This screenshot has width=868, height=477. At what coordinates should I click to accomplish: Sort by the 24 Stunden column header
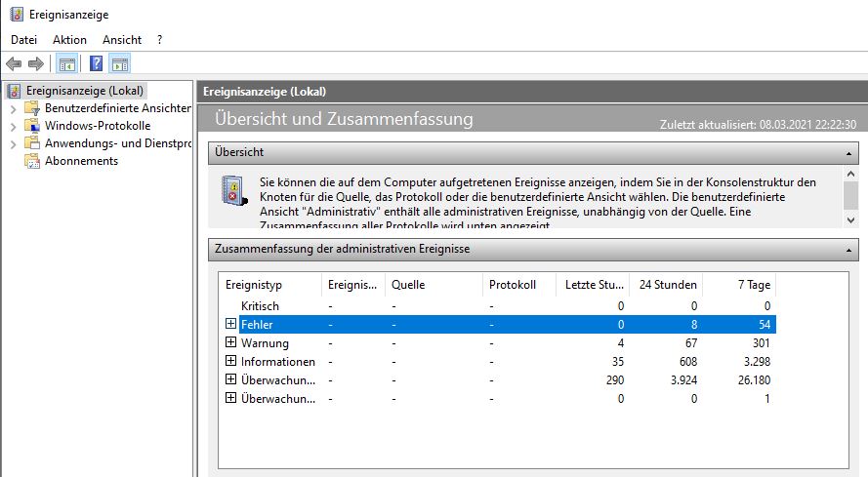click(x=668, y=285)
